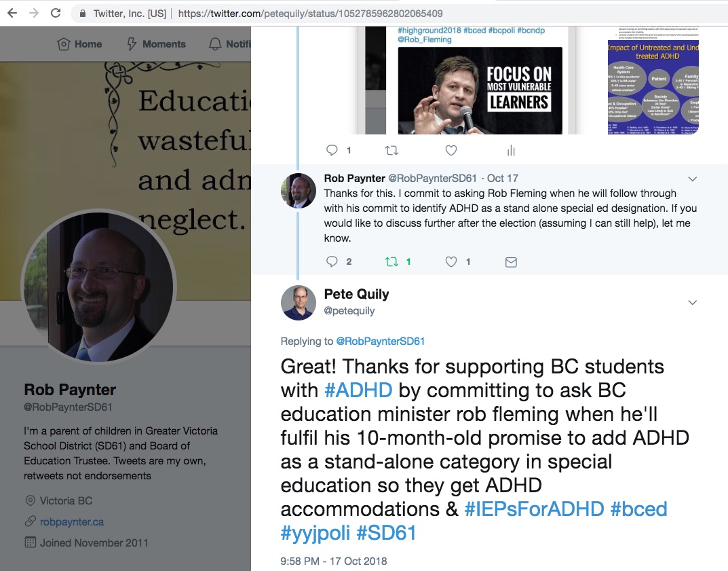Click reply icon under the image tweet
The width and height of the screenshot is (728, 571).
(x=332, y=150)
